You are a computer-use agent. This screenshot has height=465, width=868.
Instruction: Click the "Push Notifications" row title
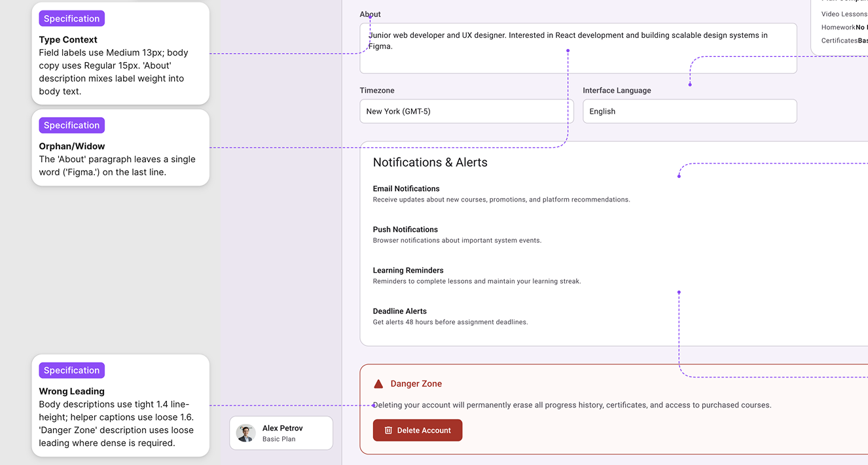tap(405, 230)
